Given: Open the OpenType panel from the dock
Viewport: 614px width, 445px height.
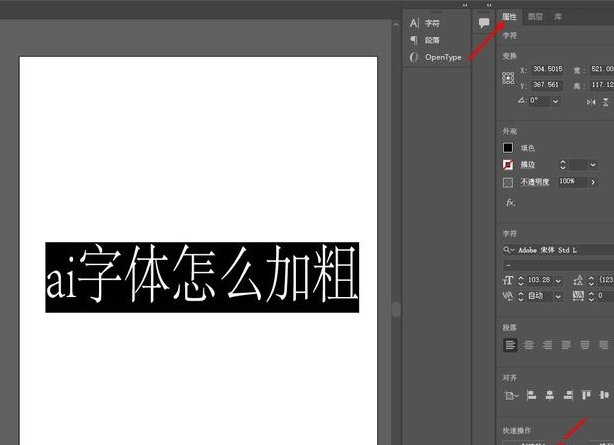Looking at the screenshot, I should coord(435,57).
